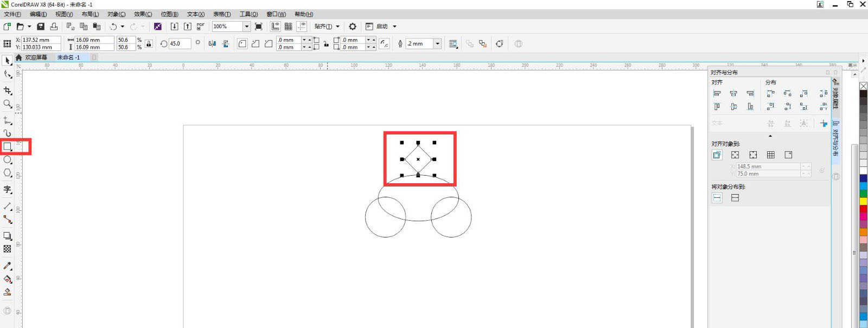Click Export to PDF icon
Image resolution: width=868 pixels, height=328 pixels.
[200, 26]
